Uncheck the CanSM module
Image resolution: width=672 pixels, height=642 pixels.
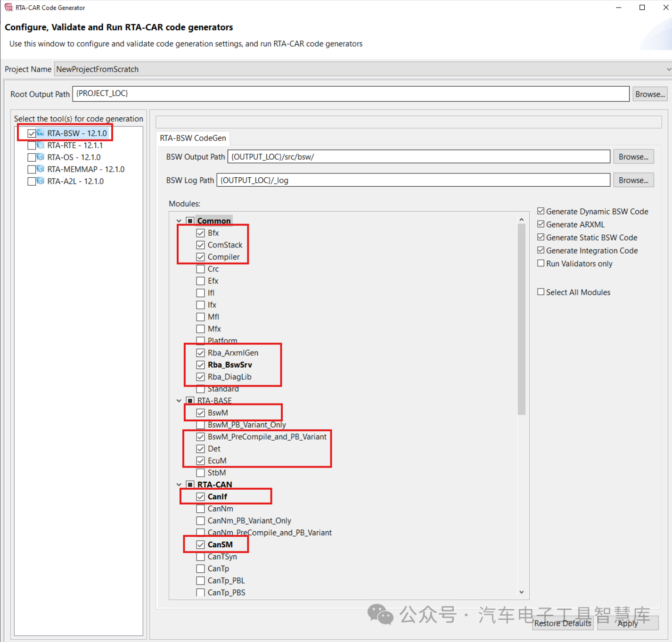201,544
